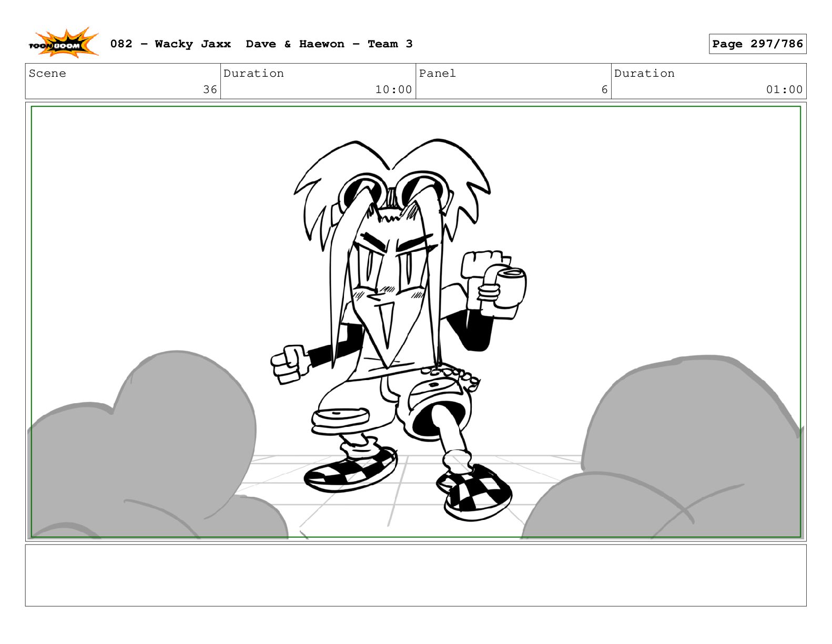Click the panel Duration value '01:00'
Viewport: 832px width, 644px height.
coord(784,89)
